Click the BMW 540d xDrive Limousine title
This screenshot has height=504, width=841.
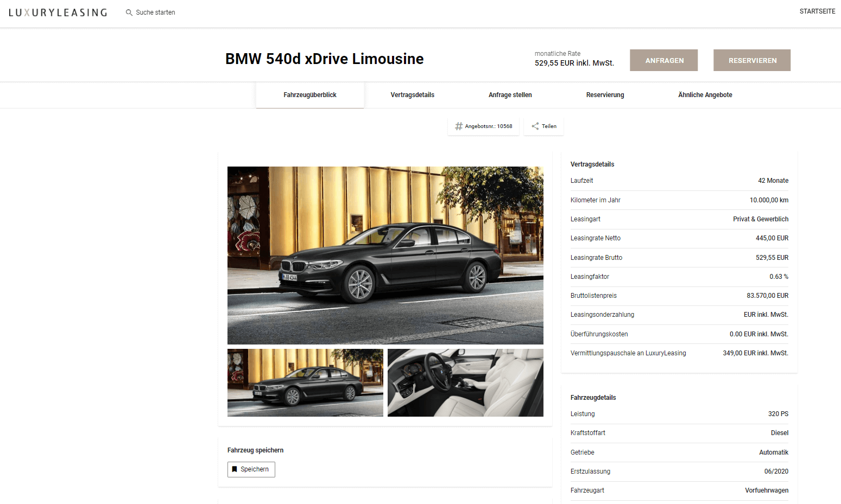click(325, 59)
